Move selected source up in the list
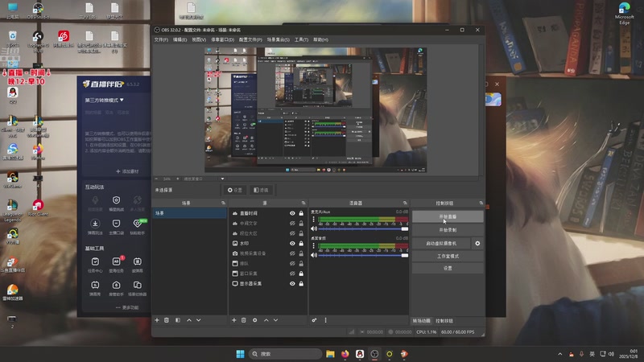This screenshot has height=362, width=644. pyautogui.click(x=266, y=320)
